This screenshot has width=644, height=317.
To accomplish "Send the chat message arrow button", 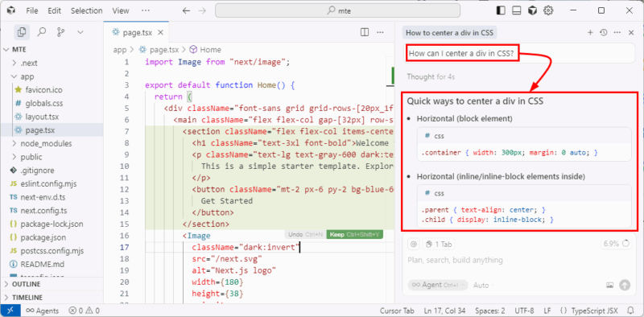I will (x=625, y=285).
